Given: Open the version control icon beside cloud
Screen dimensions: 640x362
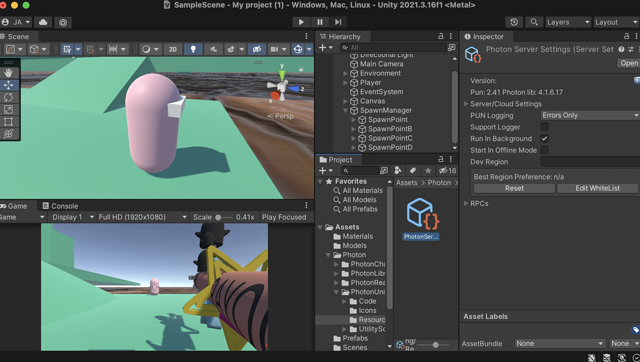Looking at the screenshot, I should point(63,22).
